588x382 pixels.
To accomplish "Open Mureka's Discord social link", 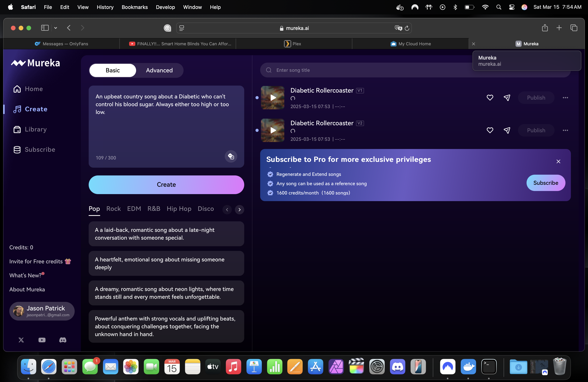I will 63,340.
